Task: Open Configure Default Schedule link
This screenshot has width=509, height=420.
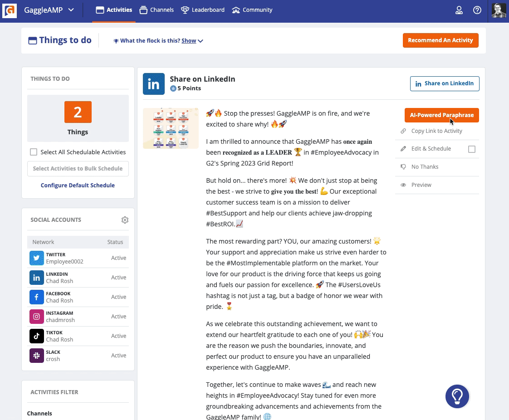Action: [x=78, y=186]
